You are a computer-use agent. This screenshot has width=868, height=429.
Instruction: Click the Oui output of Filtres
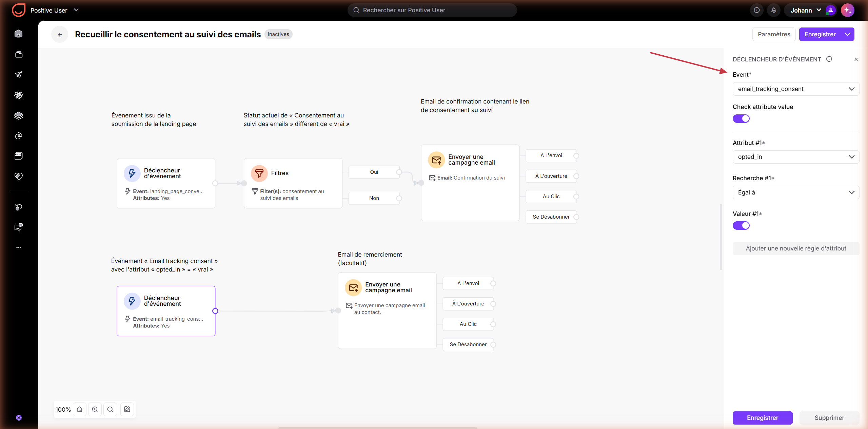pos(374,172)
